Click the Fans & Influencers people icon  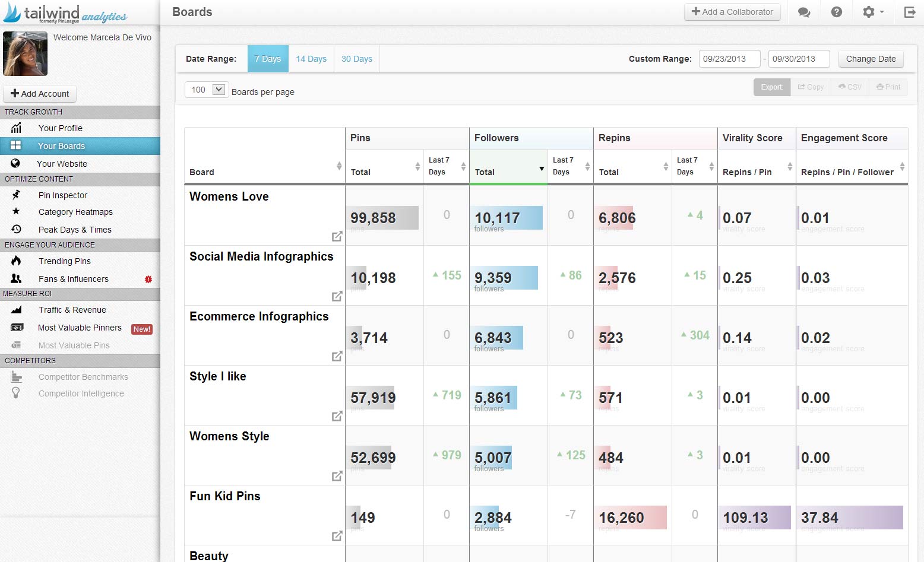point(16,278)
